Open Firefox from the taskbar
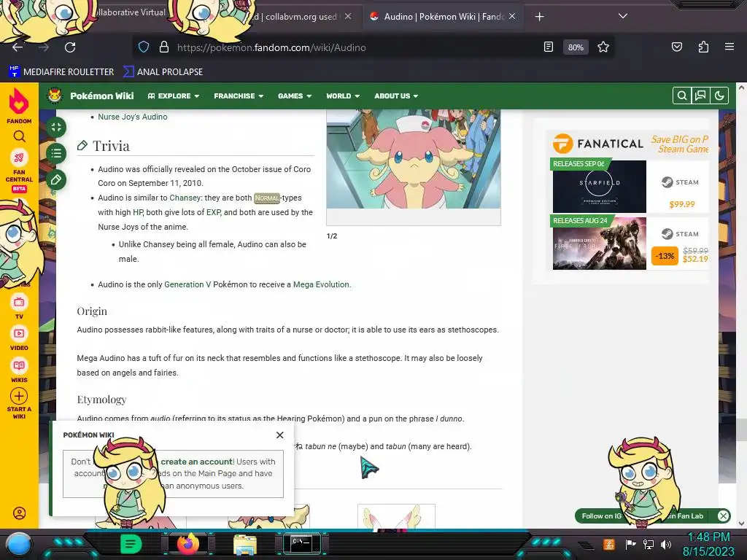747x560 pixels. coord(189,544)
